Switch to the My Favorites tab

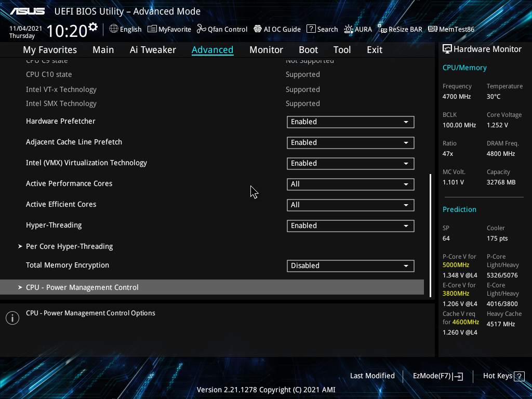tap(50, 49)
